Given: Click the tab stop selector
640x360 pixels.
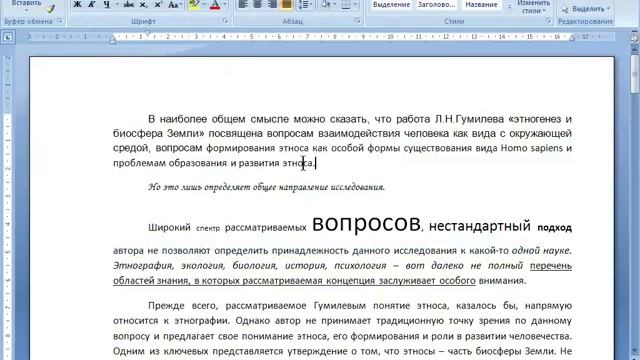Looking at the screenshot, I should [x=8, y=38].
